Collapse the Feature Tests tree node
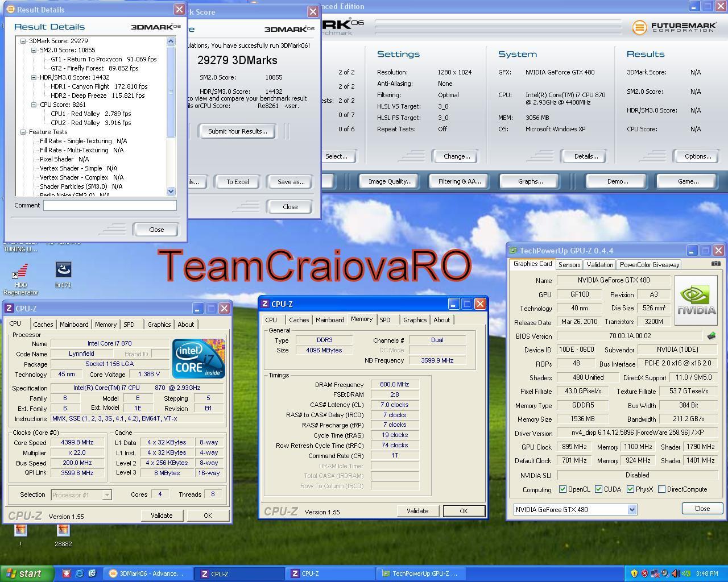 click(x=23, y=132)
